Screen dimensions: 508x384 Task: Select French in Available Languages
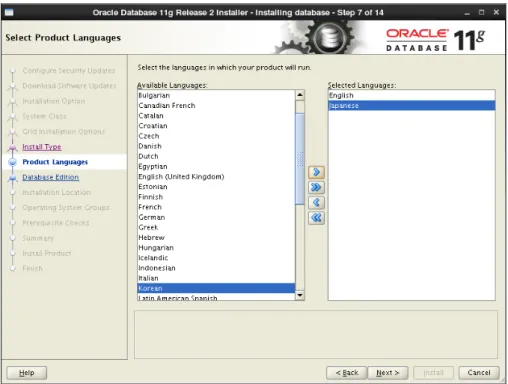click(216, 207)
